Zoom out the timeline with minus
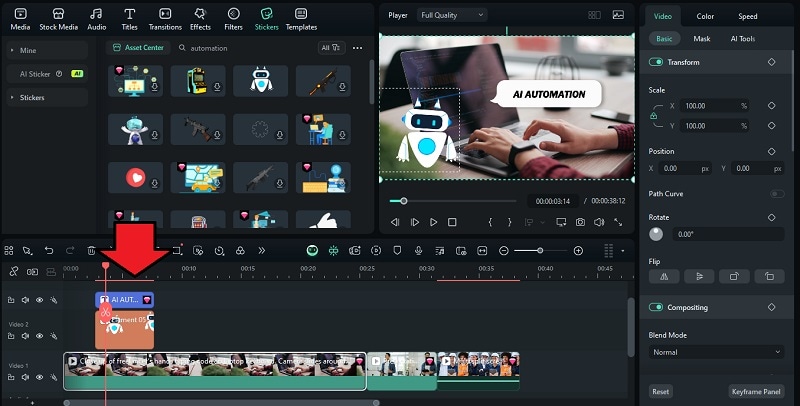 pos(504,250)
